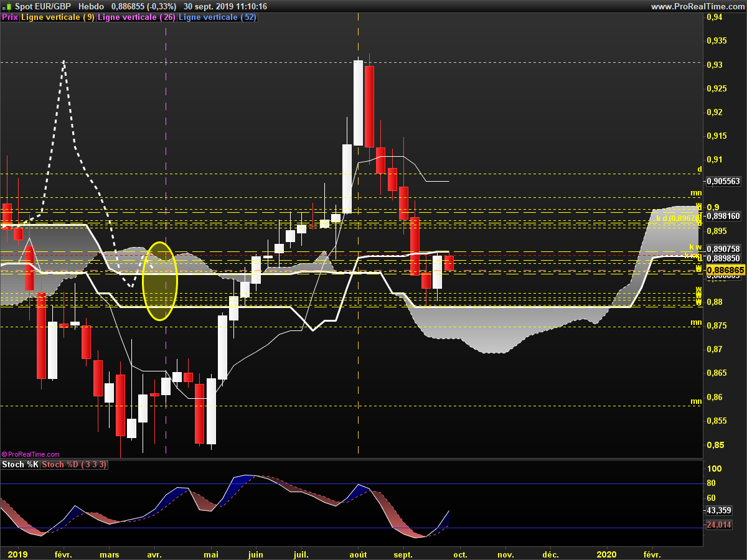Click the 30 sept. 2019 11:10:16 timestamp
Screen dimensions: 747x560
[x=225, y=6]
